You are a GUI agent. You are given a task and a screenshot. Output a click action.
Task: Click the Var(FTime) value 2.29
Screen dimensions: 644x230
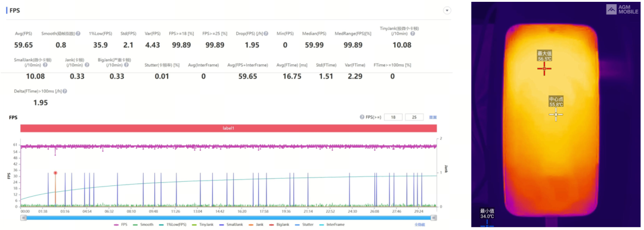click(x=354, y=76)
